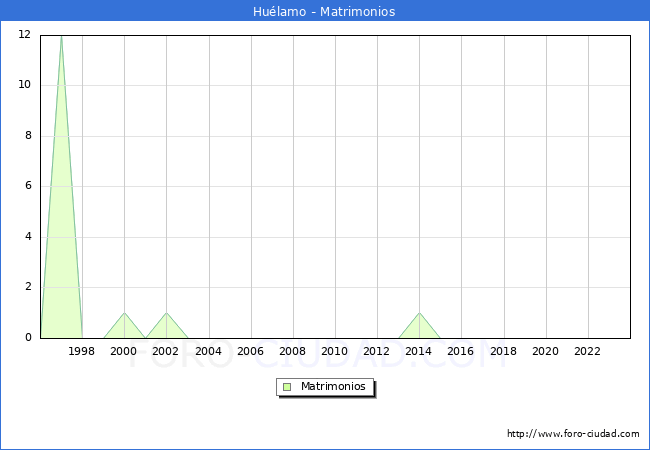This screenshot has height=450, width=650.
Task: Click the 2020 x-axis label
Action: [x=545, y=352]
